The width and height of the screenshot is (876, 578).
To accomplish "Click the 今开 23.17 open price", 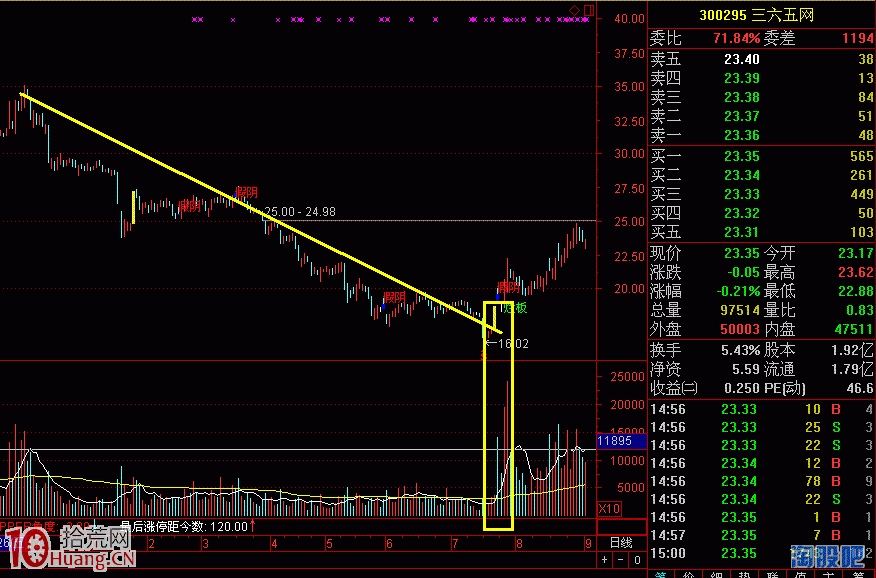I will pos(856,253).
